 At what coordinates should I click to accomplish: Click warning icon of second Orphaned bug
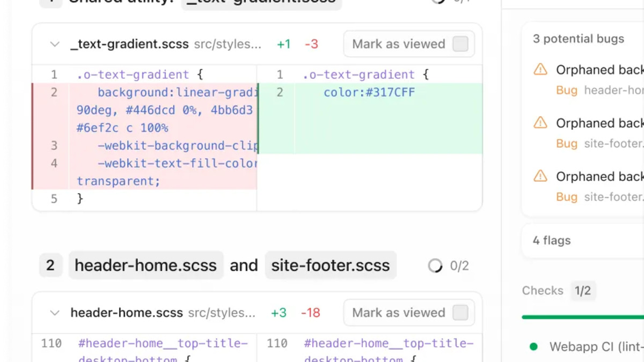(540, 123)
